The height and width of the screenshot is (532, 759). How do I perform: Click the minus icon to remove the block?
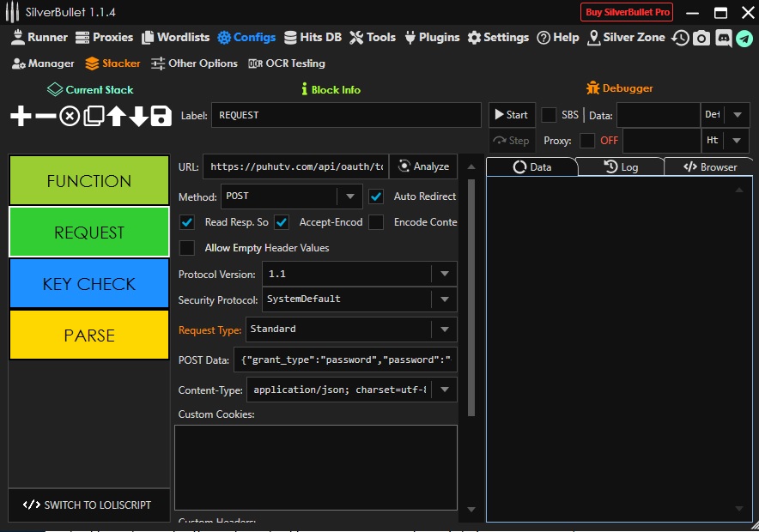(45, 116)
